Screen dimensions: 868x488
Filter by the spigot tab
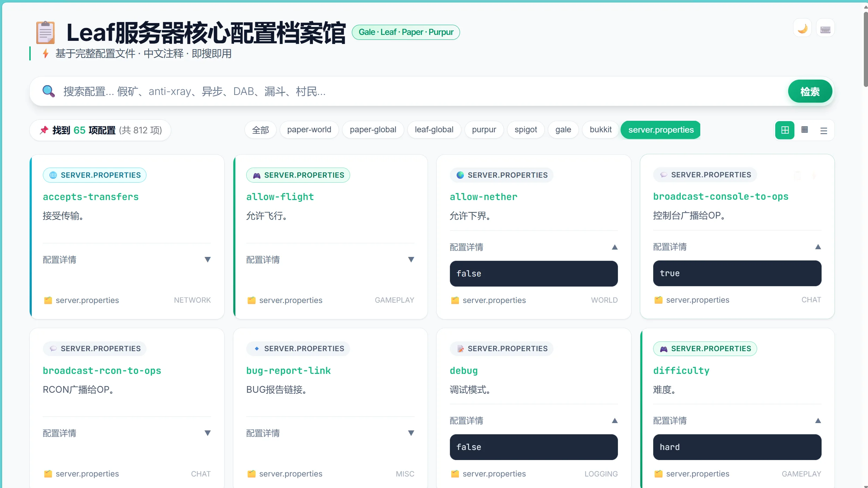[x=526, y=130]
